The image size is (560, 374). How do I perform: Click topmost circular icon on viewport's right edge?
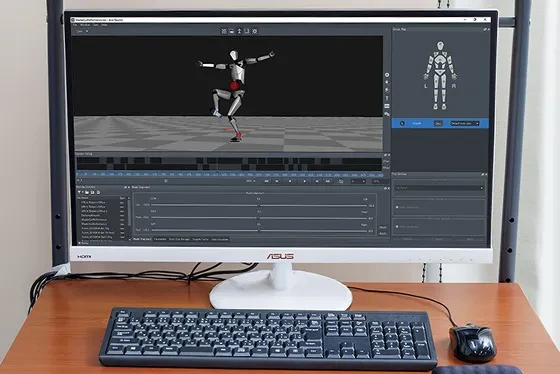[387, 75]
